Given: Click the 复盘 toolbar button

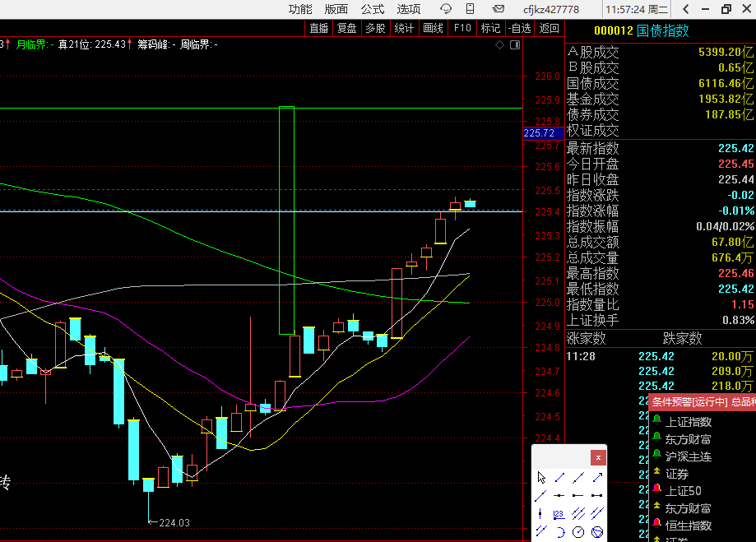Looking at the screenshot, I should [346, 29].
